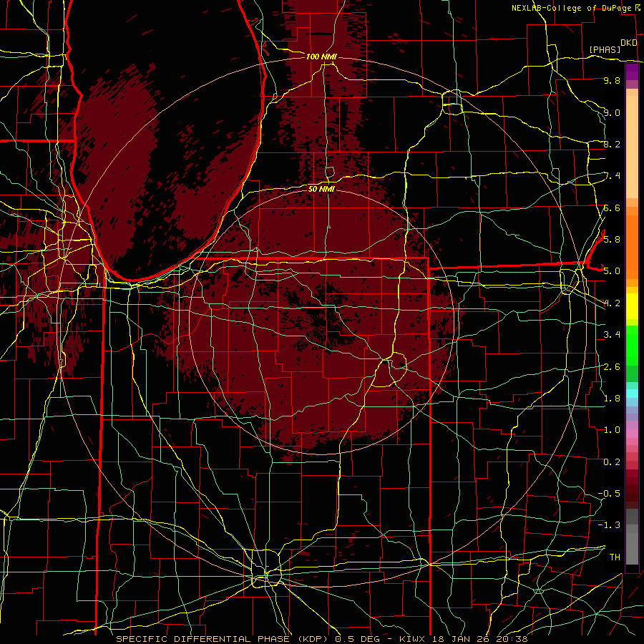Click the -1.3 legend value
This screenshot has height=644, width=644.
[609, 525]
